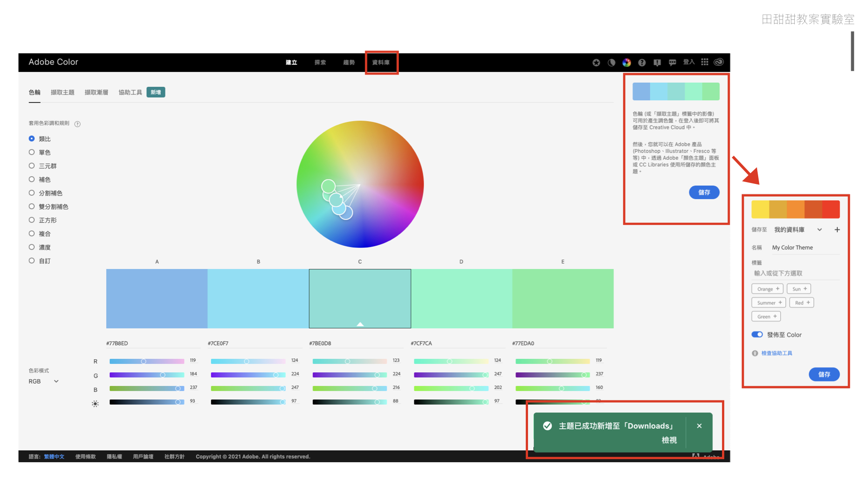Click the plus icon to add library
868x488 pixels.
pyautogui.click(x=837, y=230)
